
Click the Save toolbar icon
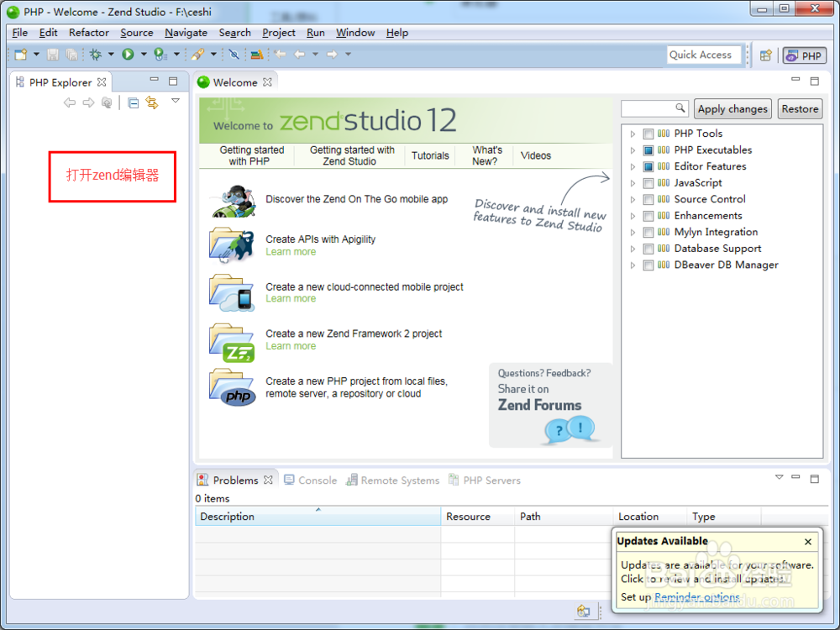[x=52, y=54]
